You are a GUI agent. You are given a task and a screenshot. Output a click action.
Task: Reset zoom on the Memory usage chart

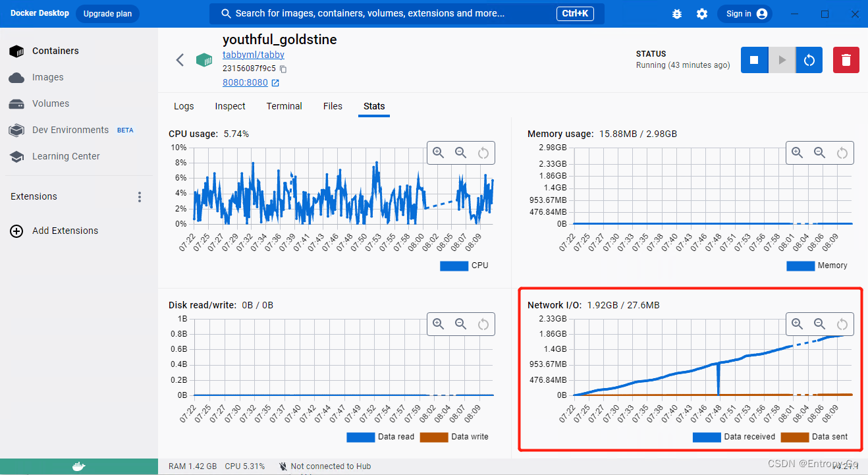click(x=842, y=152)
